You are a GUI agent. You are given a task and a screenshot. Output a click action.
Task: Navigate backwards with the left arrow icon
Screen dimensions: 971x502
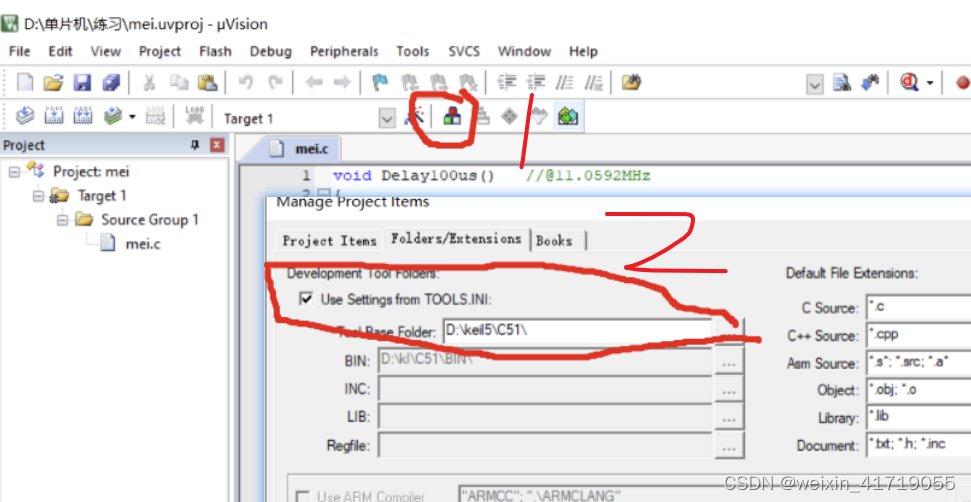click(314, 82)
